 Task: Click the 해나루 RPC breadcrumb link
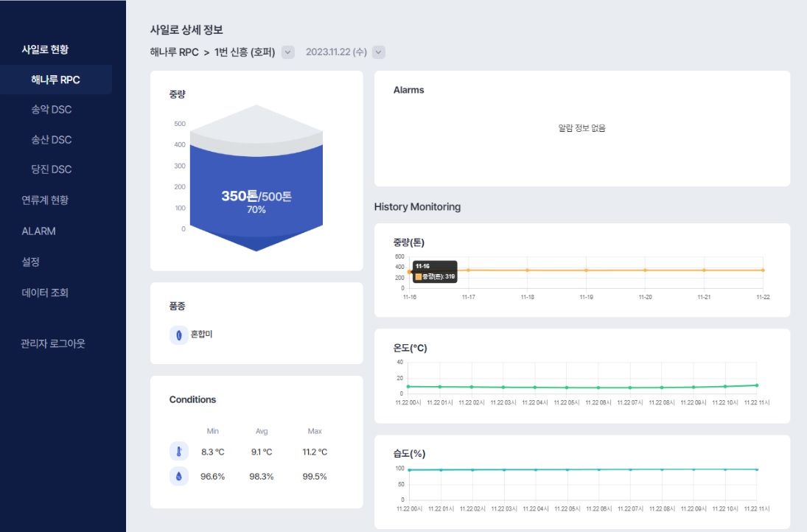tap(174, 52)
